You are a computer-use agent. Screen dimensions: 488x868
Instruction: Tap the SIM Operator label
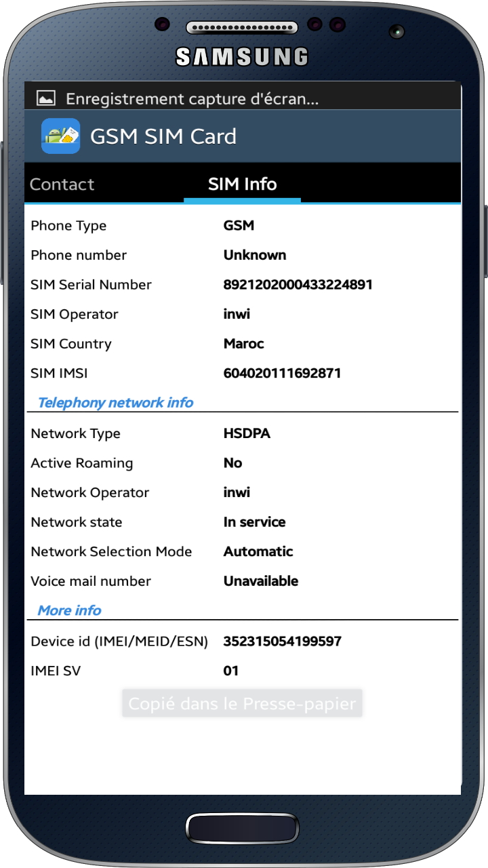75,315
